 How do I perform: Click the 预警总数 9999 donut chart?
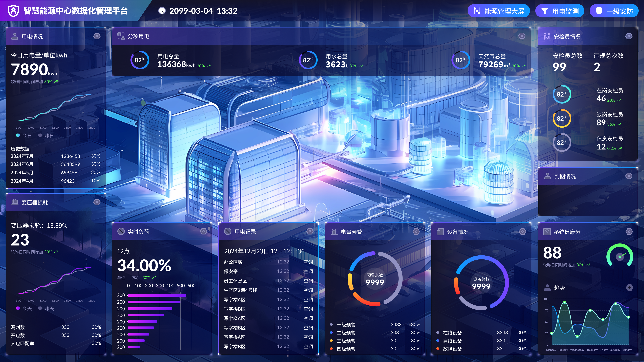(375, 279)
